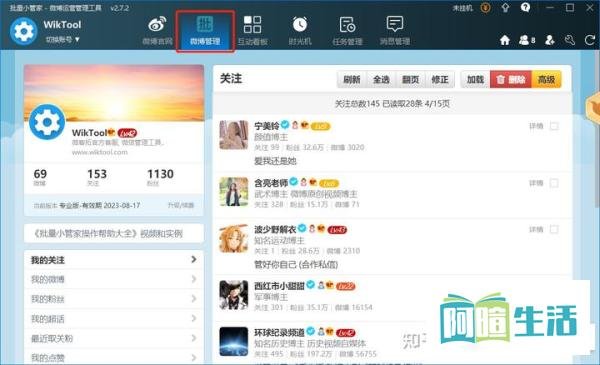Click the level badge next to 波少野解衣
This screenshot has width=600, height=365.
pos(337,230)
